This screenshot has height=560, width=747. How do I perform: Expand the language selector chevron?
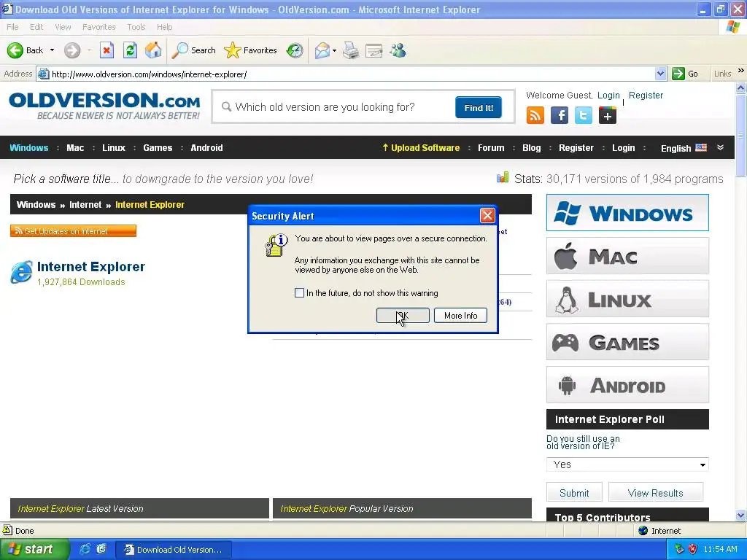(720, 147)
